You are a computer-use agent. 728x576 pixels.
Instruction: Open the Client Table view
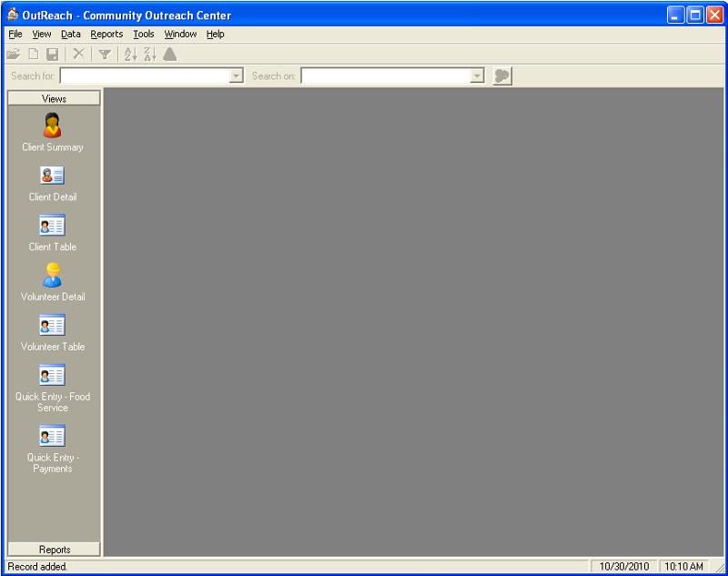53,226
